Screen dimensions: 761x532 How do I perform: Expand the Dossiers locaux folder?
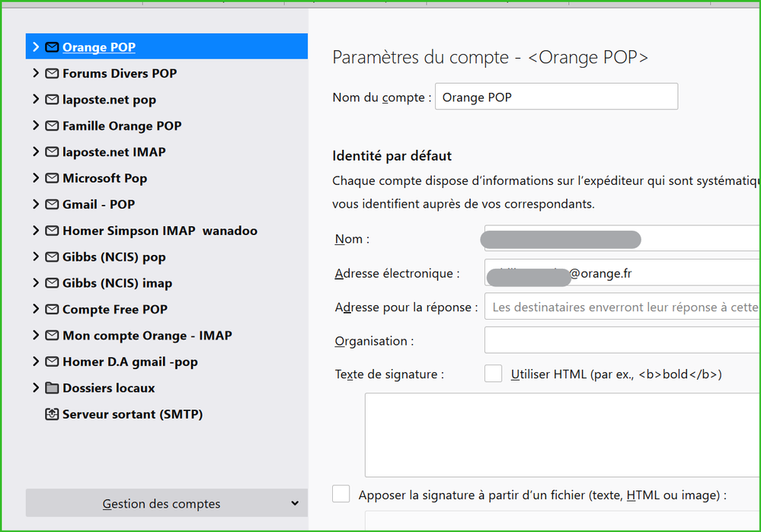(36, 387)
